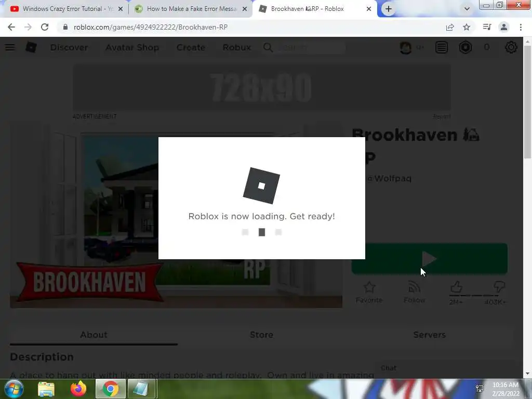Image resolution: width=532 pixels, height=399 pixels.
Task: Open the Chat panel bar
Action: [445, 368]
